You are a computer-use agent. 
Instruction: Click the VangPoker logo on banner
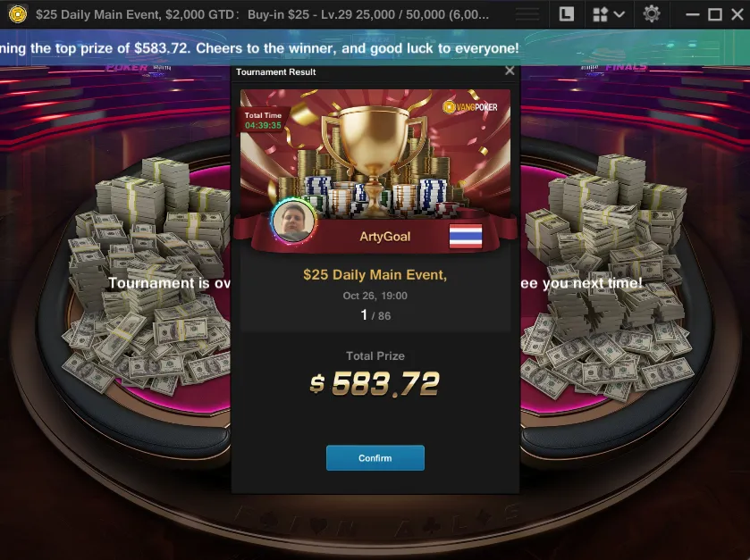click(469, 107)
